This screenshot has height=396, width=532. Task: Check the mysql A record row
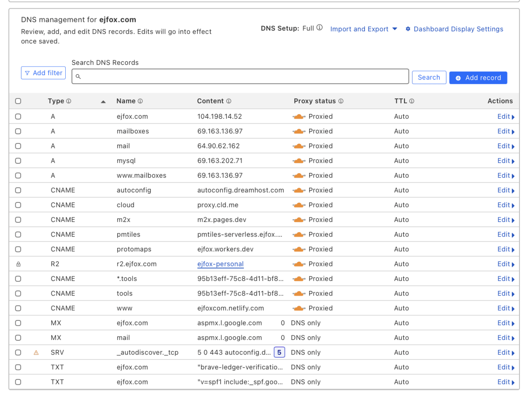[18, 161]
